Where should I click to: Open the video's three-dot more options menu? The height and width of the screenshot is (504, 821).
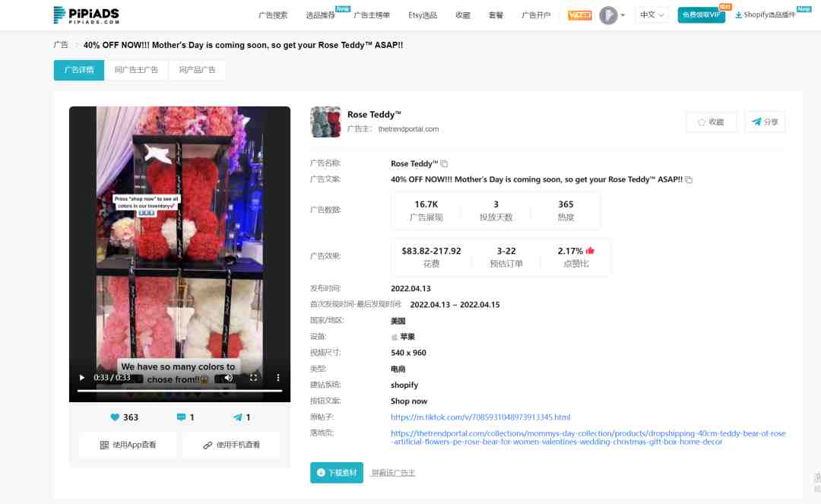[278, 377]
